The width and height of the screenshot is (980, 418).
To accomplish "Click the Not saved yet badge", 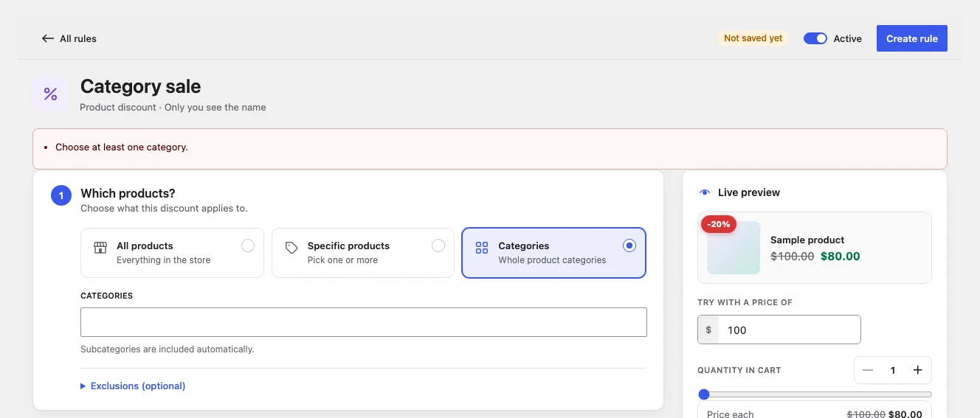I will pos(753,38).
